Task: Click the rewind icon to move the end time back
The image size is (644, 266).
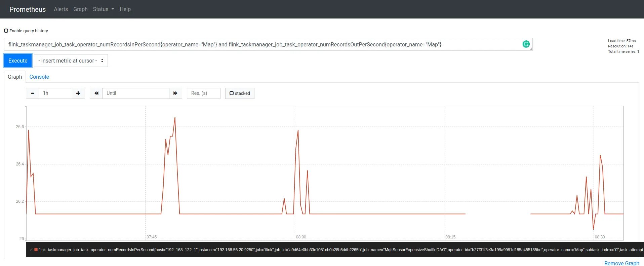Action: click(x=96, y=93)
